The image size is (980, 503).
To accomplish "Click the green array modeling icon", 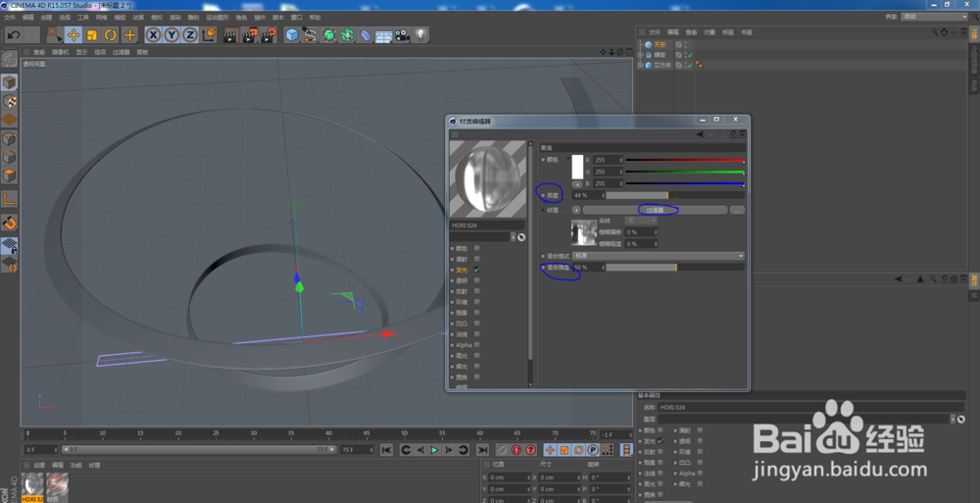I will [x=347, y=35].
